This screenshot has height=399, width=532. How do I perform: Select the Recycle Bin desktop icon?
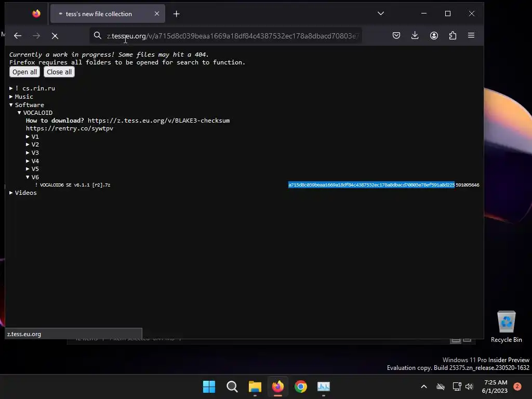pos(506,327)
